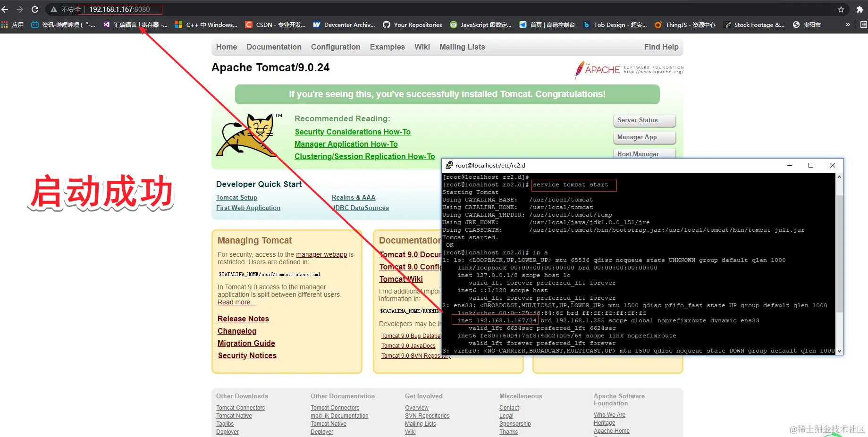Open the bookmark left of Tob Design
This screenshot has height=437, width=868.
547,25
